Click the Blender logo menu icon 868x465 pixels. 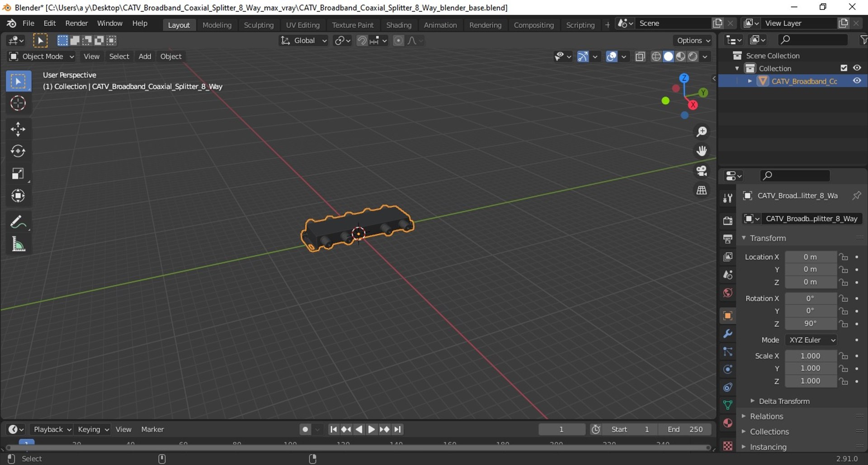coord(11,24)
